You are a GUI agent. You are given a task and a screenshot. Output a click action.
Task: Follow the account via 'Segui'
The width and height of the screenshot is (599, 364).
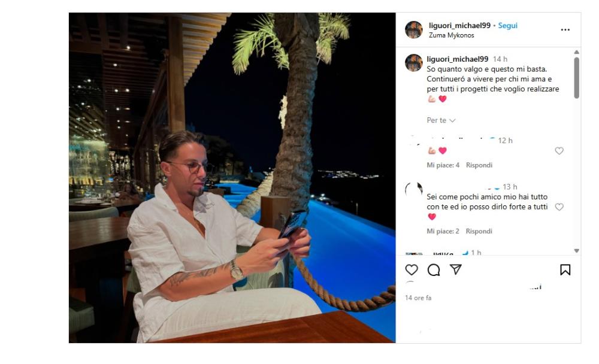tap(507, 26)
